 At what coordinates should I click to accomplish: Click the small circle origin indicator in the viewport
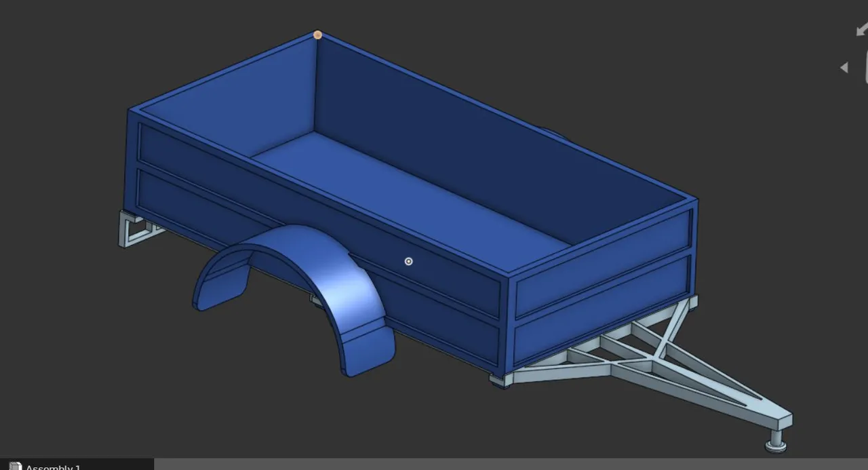click(x=408, y=261)
